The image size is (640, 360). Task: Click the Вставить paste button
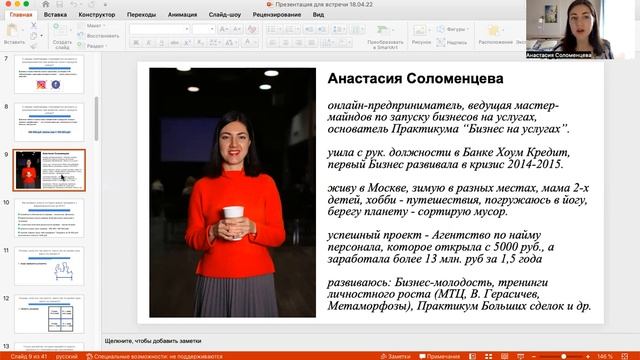point(14,34)
